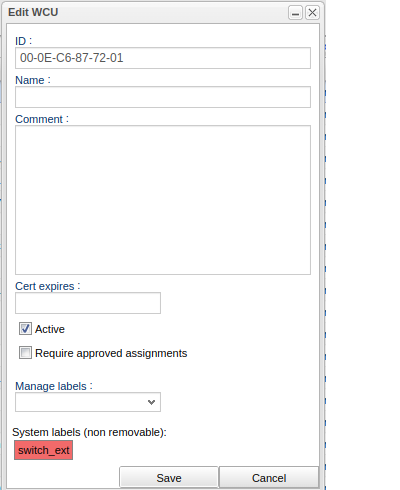Click the Edit WCU title bar
The width and height of the screenshot is (400, 490).
pyautogui.click(x=147, y=12)
